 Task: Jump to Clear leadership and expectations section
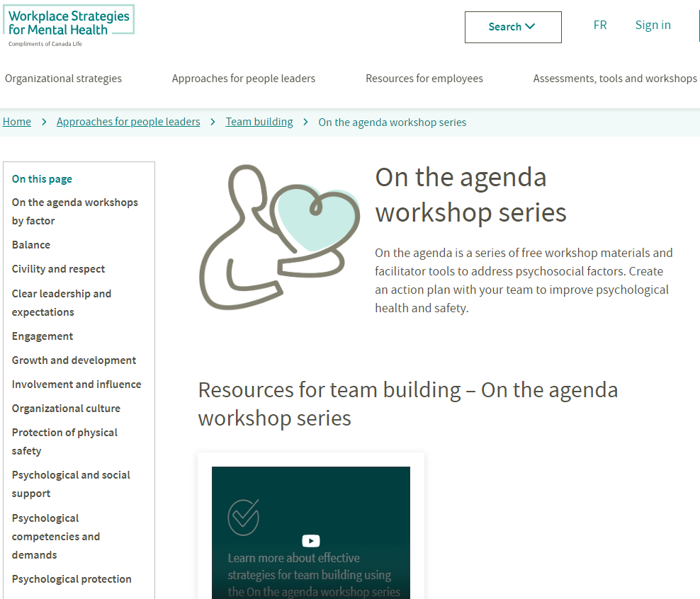click(61, 303)
